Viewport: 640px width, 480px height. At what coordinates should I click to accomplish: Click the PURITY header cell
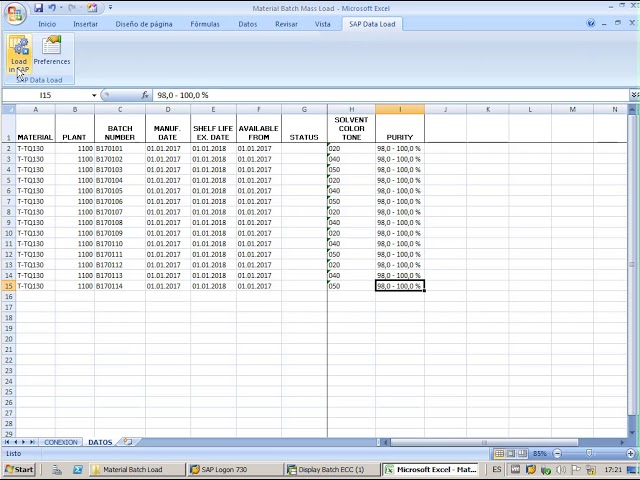400,129
